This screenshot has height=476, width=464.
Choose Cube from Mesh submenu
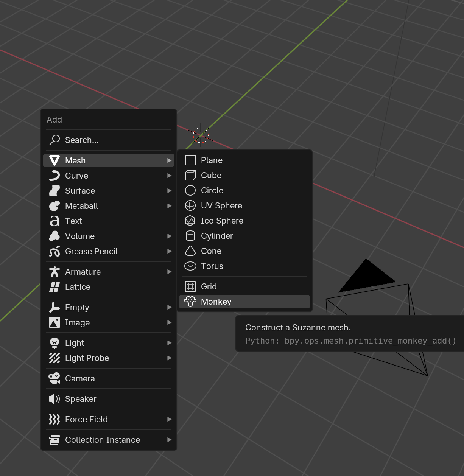(x=244, y=175)
